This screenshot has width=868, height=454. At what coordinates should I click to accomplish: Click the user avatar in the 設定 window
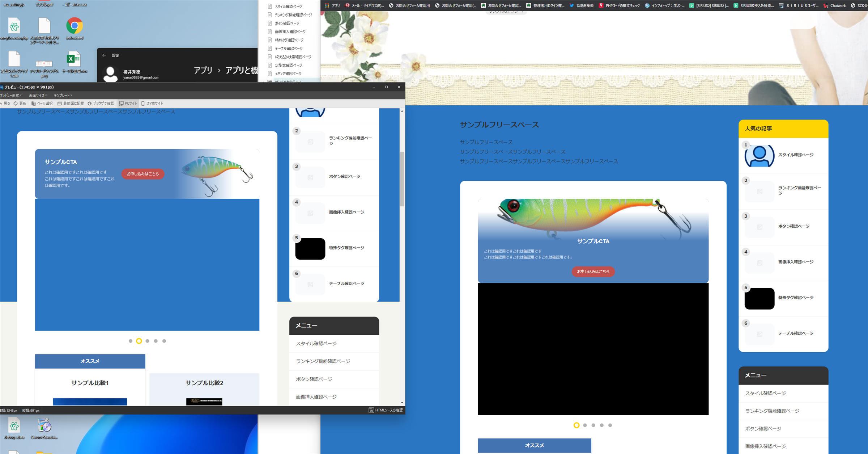111,74
